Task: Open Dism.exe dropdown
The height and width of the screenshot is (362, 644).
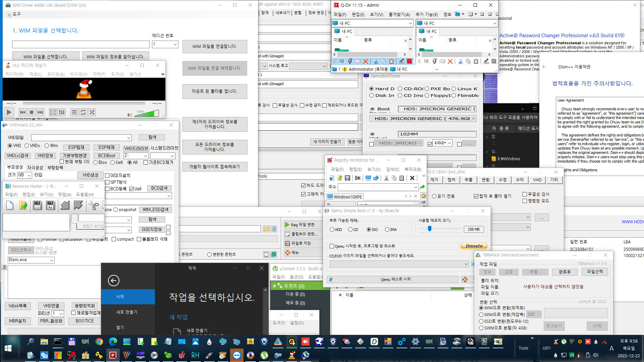Action: coord(51,260)
